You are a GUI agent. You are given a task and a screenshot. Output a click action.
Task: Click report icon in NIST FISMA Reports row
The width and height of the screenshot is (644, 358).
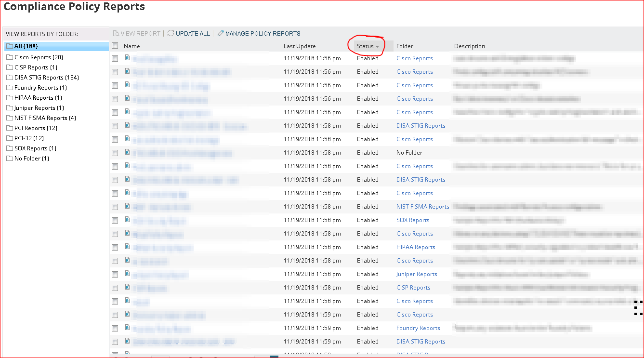(x=127, y=206)
